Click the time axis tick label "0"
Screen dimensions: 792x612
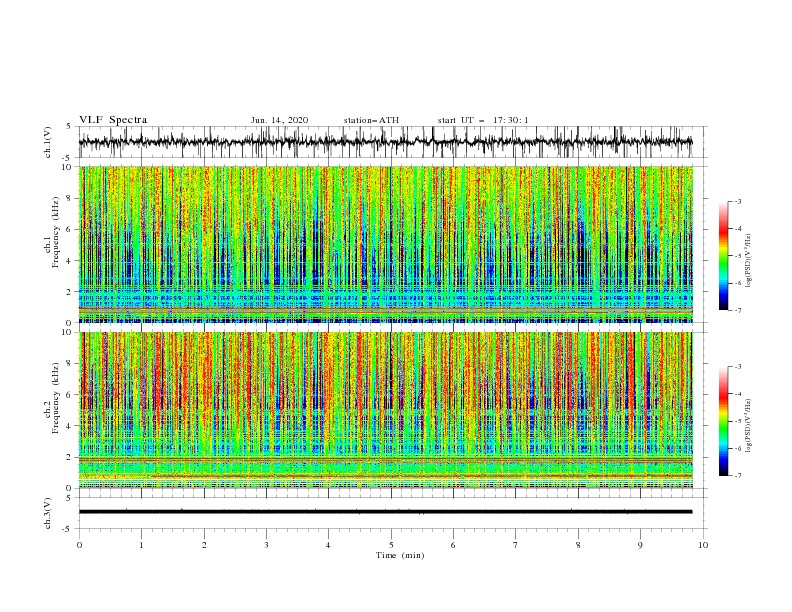coord(79,545)
